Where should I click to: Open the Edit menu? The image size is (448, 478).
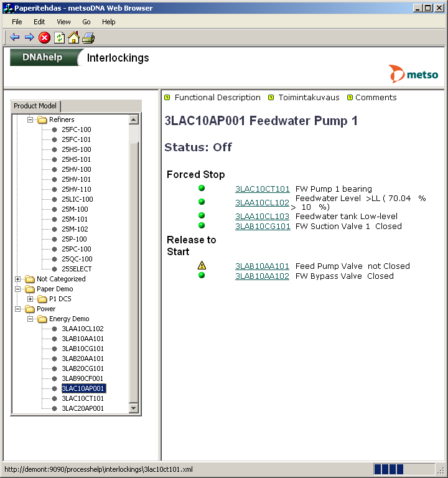(39, 22)
